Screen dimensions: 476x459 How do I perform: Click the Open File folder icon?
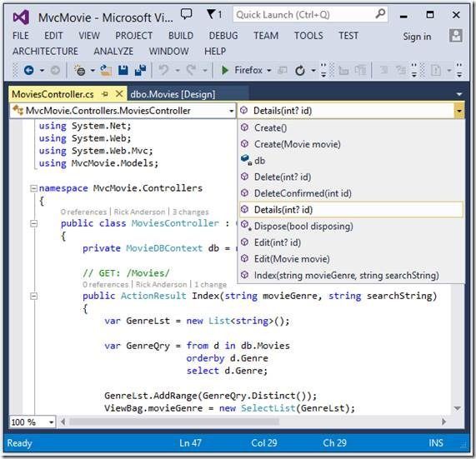pos(106,70)
